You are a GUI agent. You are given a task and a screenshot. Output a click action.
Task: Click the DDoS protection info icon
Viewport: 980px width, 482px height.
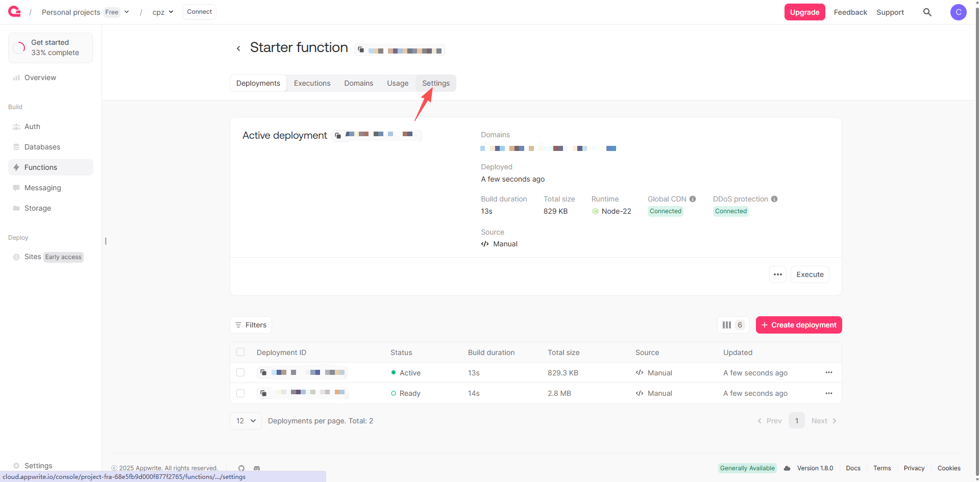[774, 199]
